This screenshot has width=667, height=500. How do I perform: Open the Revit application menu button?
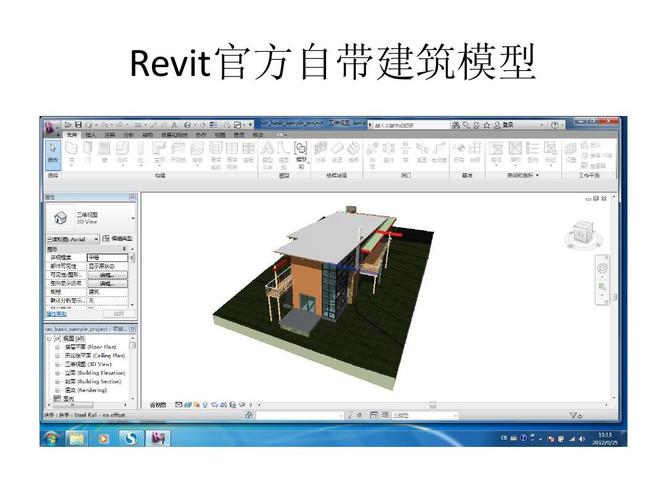(x=51, y=126)
